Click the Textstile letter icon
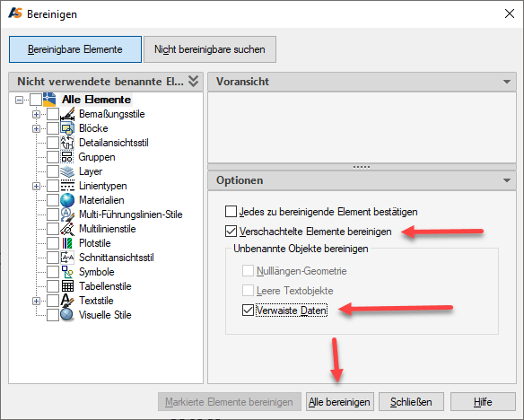Viewport: 524px width, 420px height. tap(67, 301)
